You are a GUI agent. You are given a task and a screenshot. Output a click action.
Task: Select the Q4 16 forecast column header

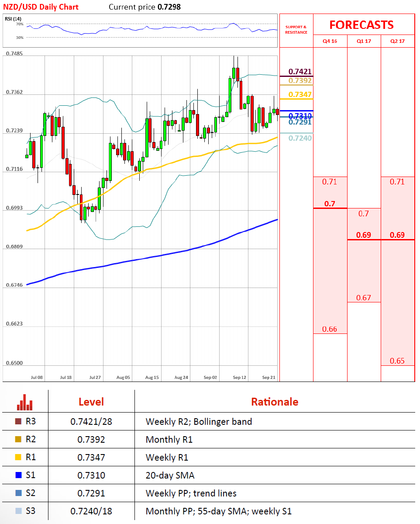coord(330,41)
